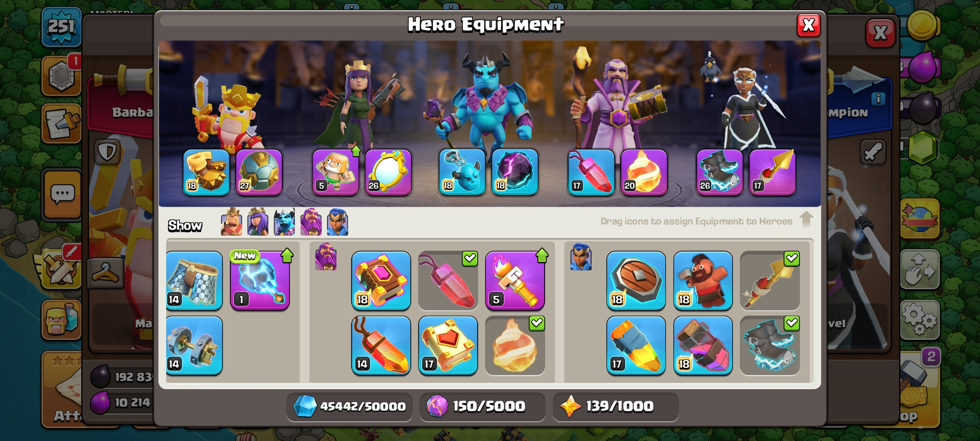Click the checked Rocket Spear equipment slot

(x=770, y=281)
